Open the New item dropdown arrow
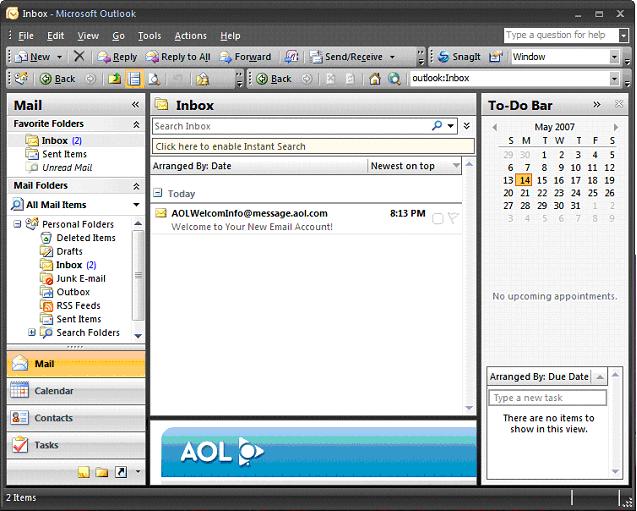This screenshot has height=511, width=637. pos(59,57)
